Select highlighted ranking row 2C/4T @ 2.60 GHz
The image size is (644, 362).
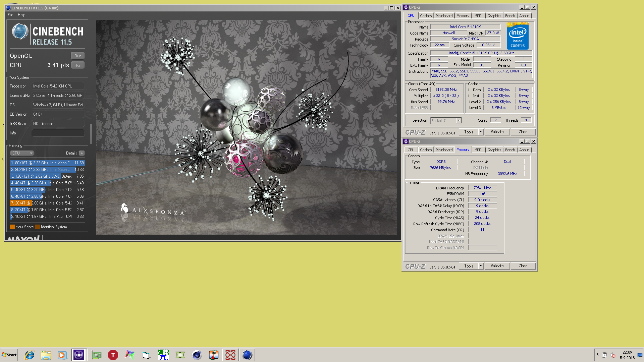47,203
